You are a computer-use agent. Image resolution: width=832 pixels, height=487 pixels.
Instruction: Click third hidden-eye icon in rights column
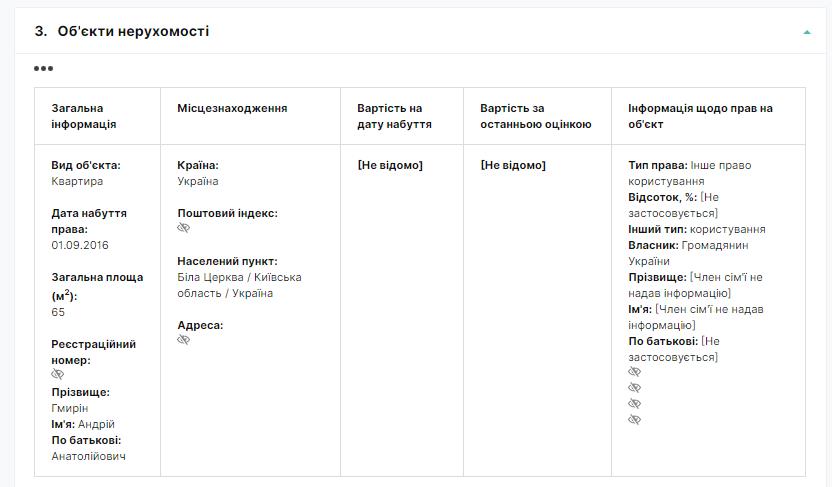coord(634,404)
